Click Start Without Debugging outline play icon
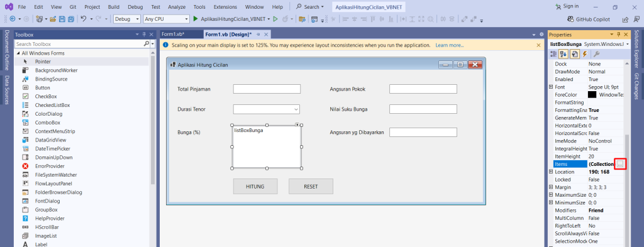 (275, 19)
